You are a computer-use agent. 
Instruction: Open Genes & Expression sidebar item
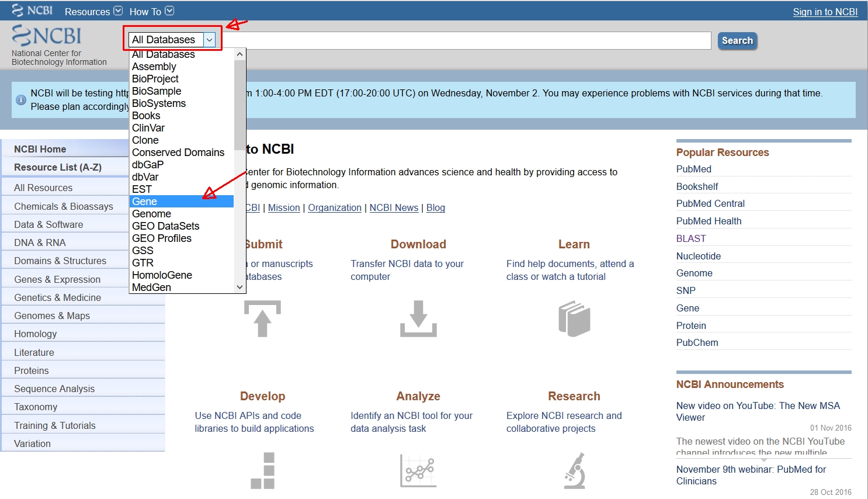click(x=57, y=279)
